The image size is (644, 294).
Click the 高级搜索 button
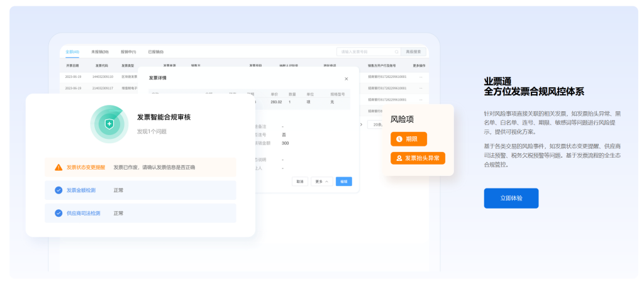413,52
